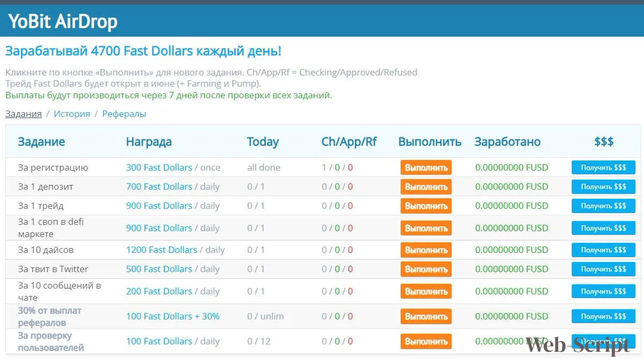Screen dimensions: 644x363
Task: Click 900 Fast Dollars in the За 1 трейд row
Action: tap(159, 206)
